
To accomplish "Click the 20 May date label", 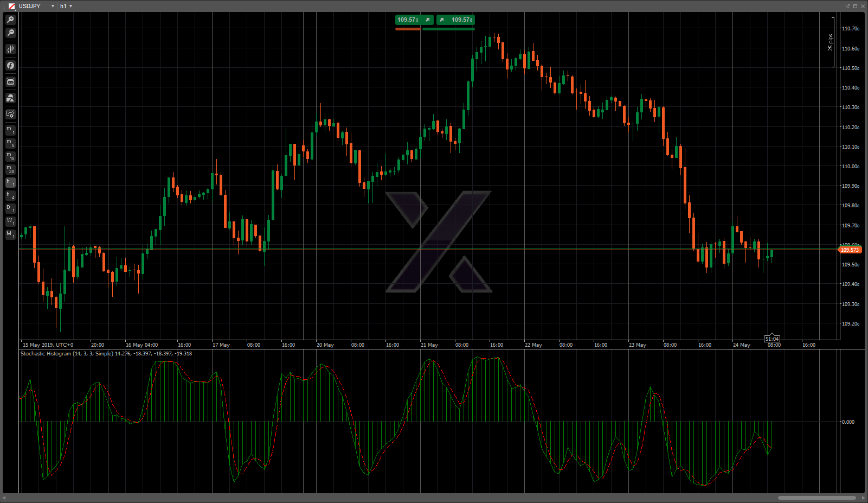I will (x=325, y=345).
